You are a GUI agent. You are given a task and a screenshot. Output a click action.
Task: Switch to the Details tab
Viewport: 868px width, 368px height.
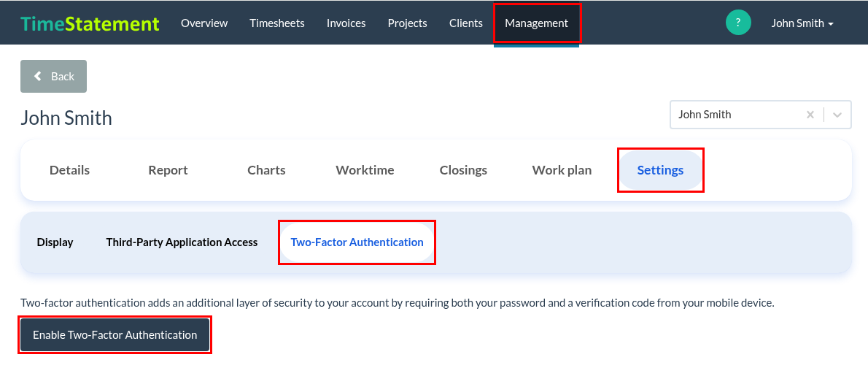(70, 170)
